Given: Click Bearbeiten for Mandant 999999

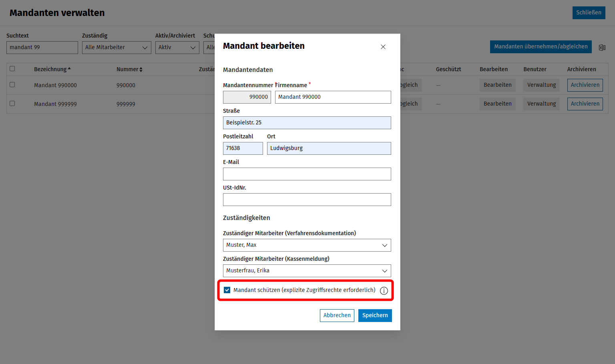Looking at the screenshot, I should click(498, 104).
